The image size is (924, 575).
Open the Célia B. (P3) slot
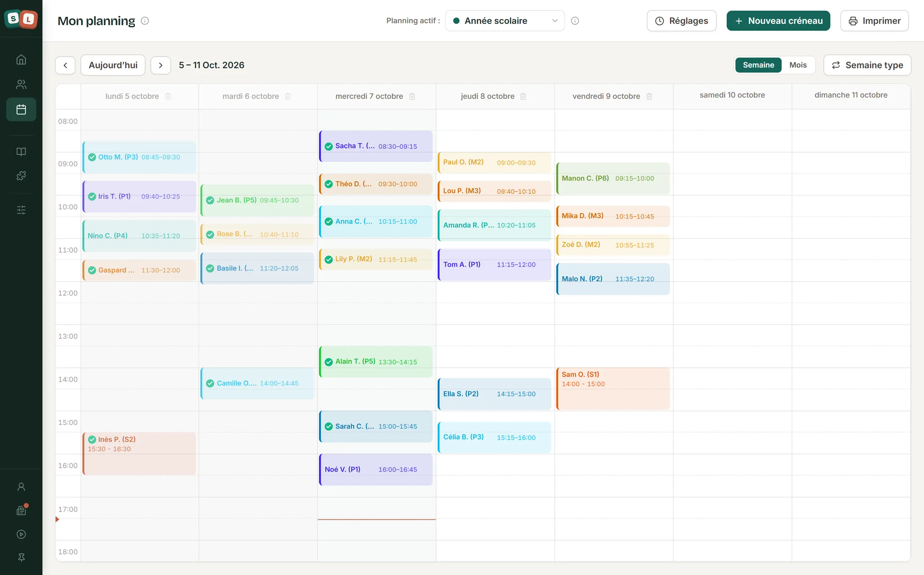(494, 437)
